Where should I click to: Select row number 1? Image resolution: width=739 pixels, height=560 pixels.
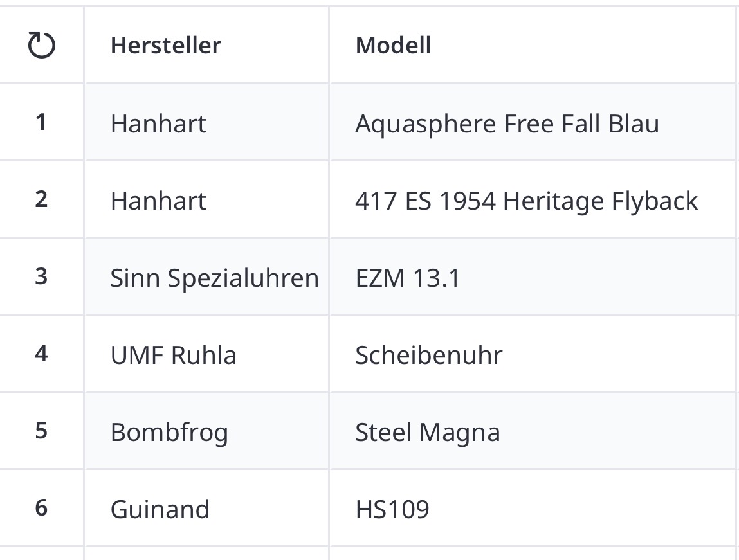tap(41, 122)
